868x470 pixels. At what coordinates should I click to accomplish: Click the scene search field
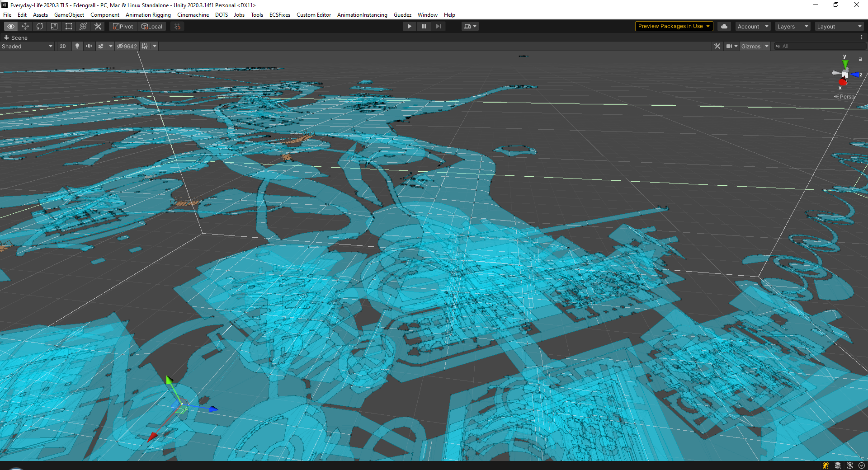pyautogui.click(x=821, y=46)
